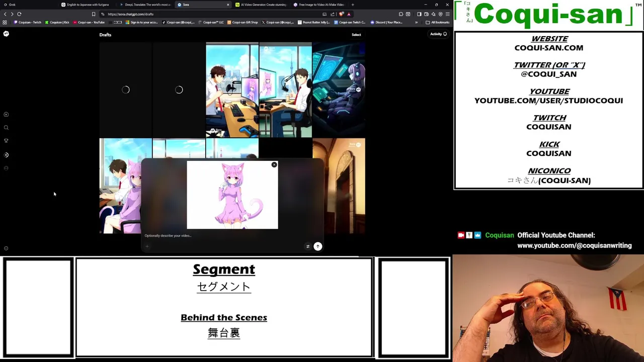Click the Brave Shields lion icon
The height and width of the screenshot is (362, 644).
(x=342, y=14)
